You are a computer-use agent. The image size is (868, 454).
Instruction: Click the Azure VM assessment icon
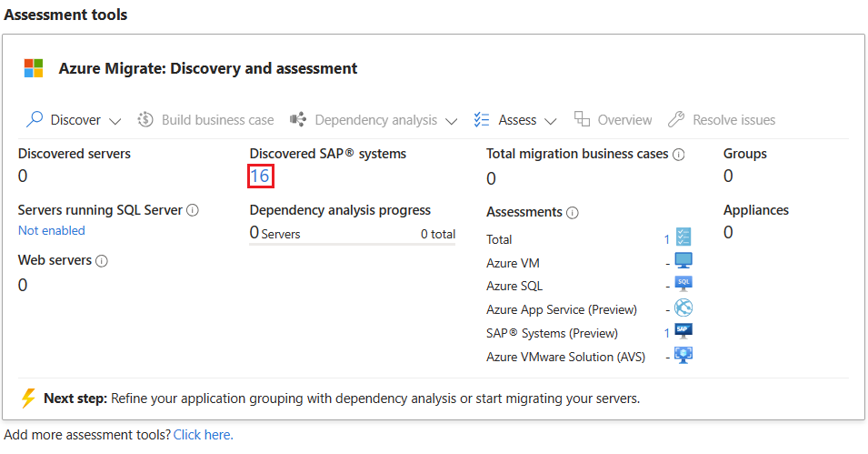[x=683, y=262]
